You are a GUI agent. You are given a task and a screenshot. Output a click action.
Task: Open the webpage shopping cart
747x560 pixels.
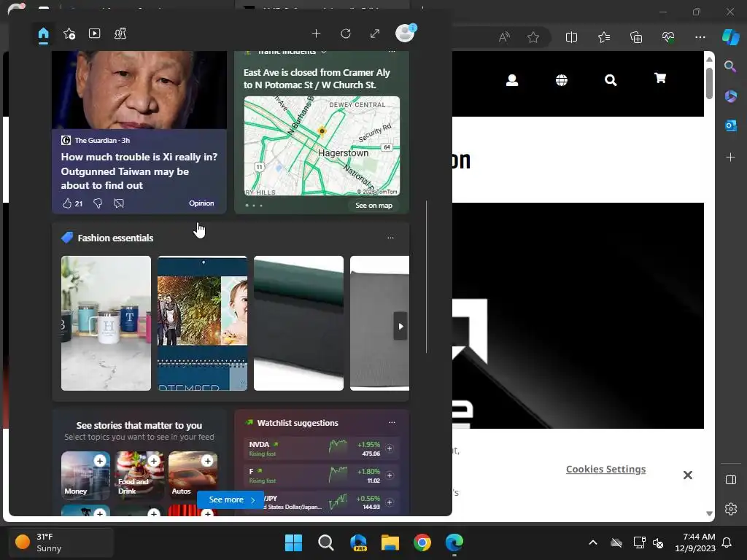659,79
